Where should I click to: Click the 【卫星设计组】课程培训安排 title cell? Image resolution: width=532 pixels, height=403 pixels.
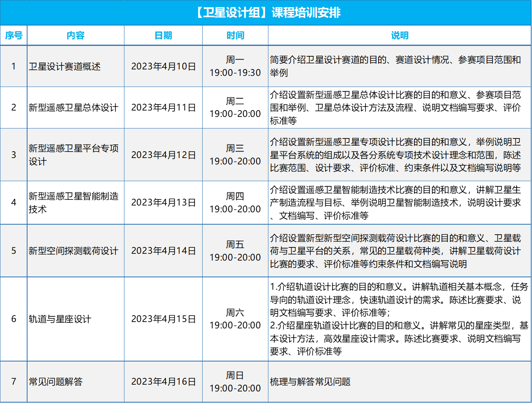coord(266,13)
